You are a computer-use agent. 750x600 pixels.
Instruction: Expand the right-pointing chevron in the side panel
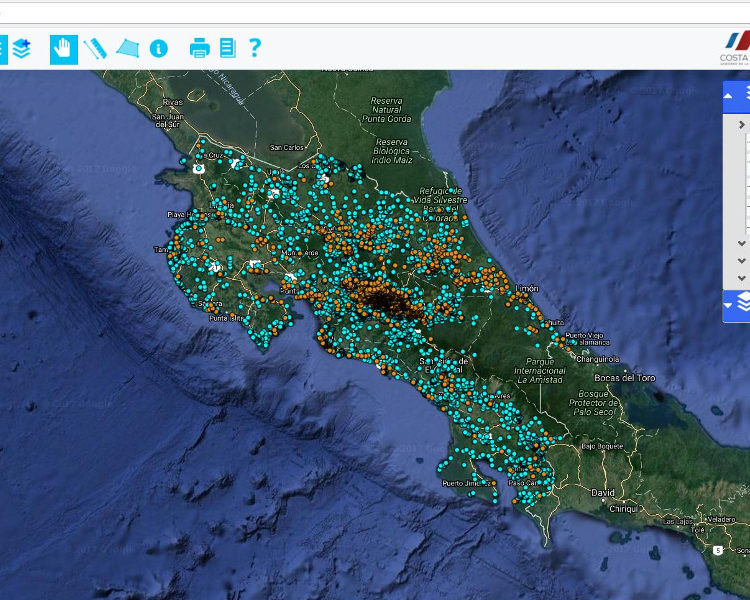click(741, 125)
